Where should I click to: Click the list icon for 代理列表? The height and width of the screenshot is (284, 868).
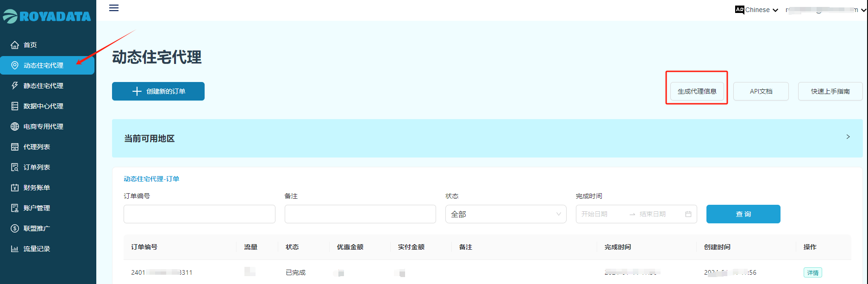pyautogui.click(x=15, y=147)
